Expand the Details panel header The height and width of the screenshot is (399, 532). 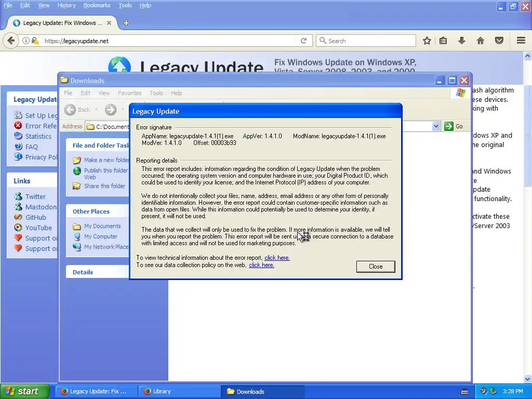[x=97, y=272]
